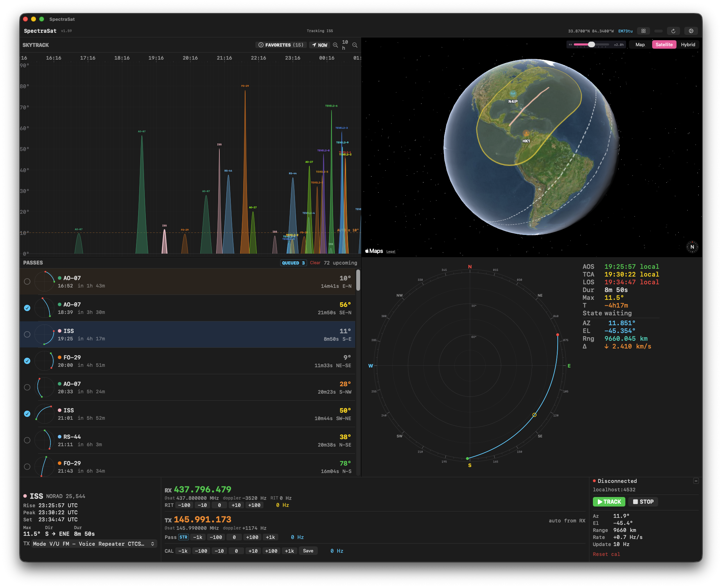722x588 pixels.
Task: Click RIT -10 offset button
Action: pos(202,505)
